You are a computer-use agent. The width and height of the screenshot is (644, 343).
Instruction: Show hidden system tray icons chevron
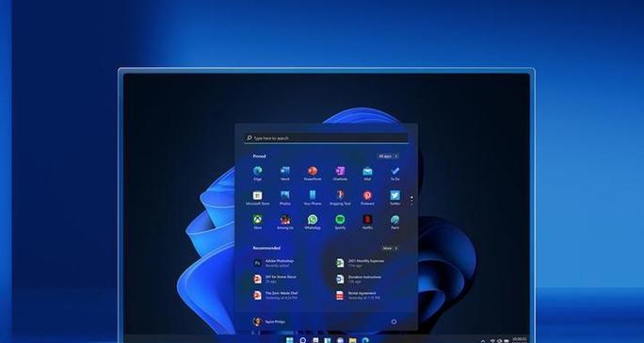click(x=483, y=340)
